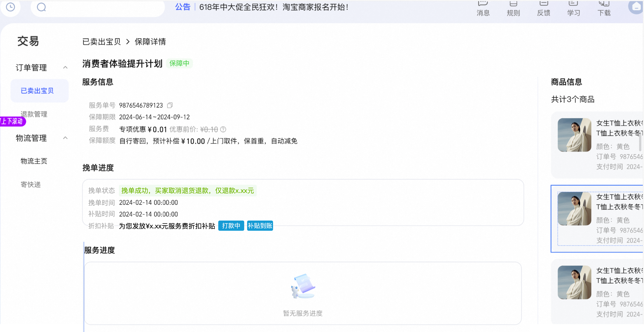Click the clock history icon
Viewport: 644px width, 332px height.
(10, 7)
